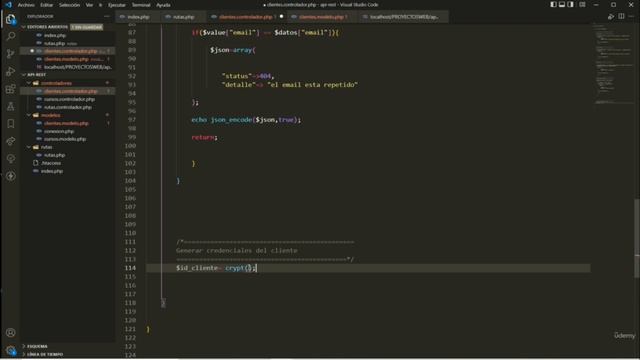
Task: Click the VS Code logo icon
Action: click(x=9, y=4)
